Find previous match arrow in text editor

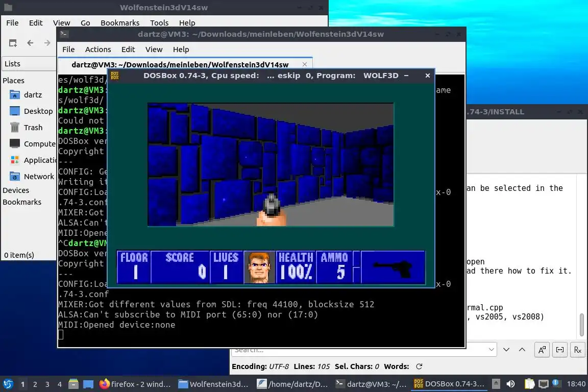522,350
